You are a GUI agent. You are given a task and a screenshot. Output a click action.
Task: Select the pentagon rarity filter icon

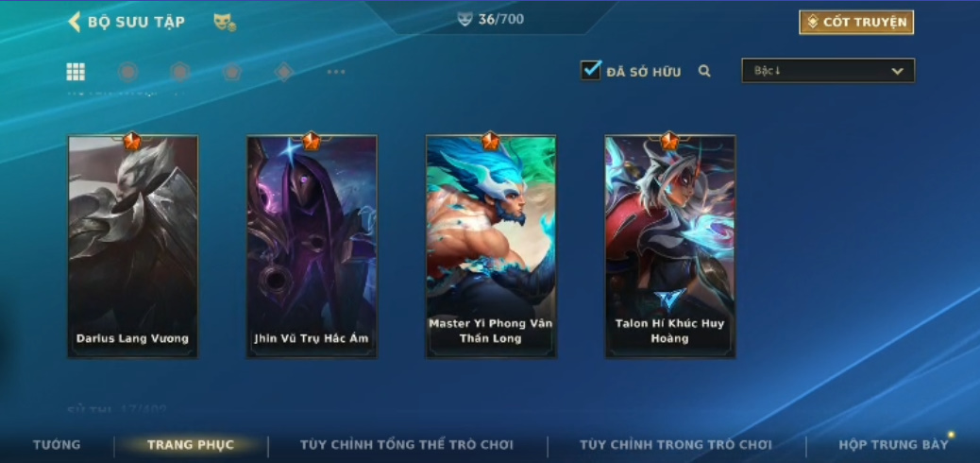[x=232, y=72]
